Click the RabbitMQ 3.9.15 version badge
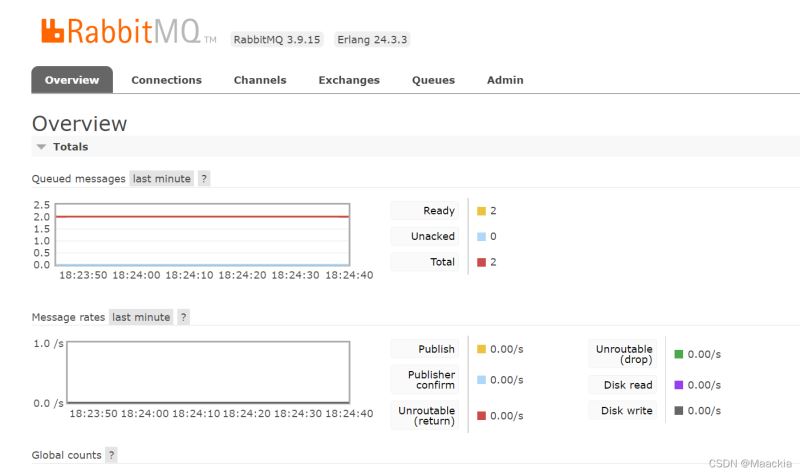This screenshot has height=473, width=800. point(277,39)
